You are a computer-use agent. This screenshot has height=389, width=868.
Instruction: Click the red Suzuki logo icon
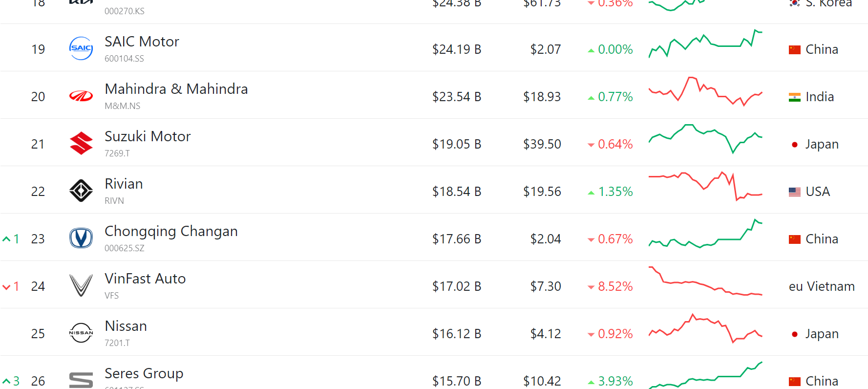pos(81,143)
